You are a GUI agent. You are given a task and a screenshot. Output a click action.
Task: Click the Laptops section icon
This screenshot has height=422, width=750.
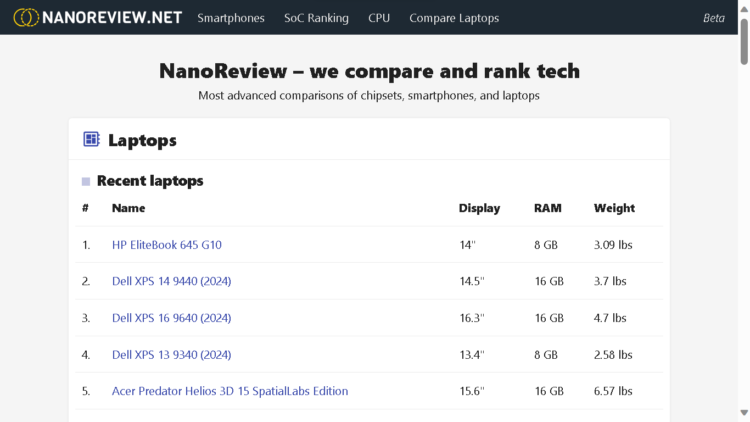click(x=91, y=139)
